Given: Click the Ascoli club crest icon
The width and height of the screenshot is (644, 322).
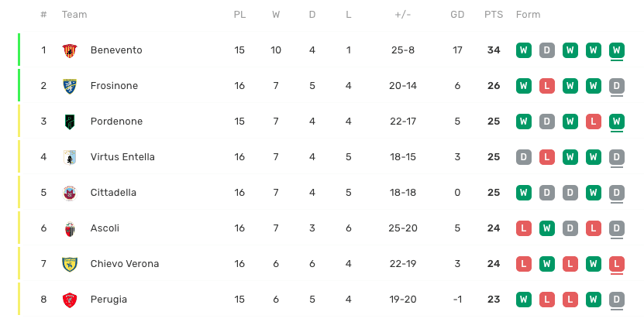Looking at the screenshot, I should click(70, 228).
